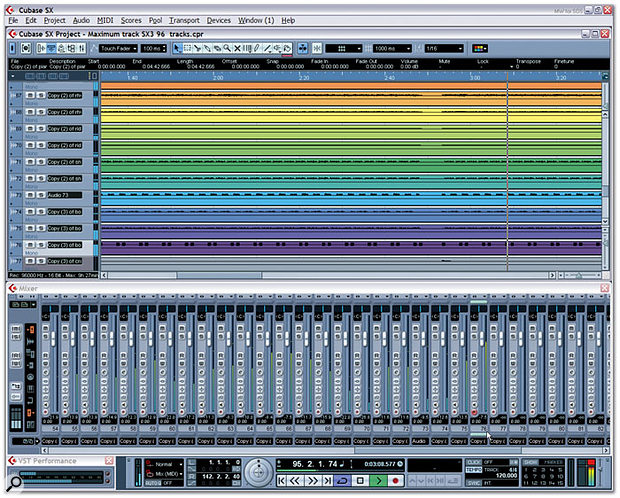Screen dimensions: 620x498
Task: Click the horizontal zoom slider in project
Action: pos(579,275)
